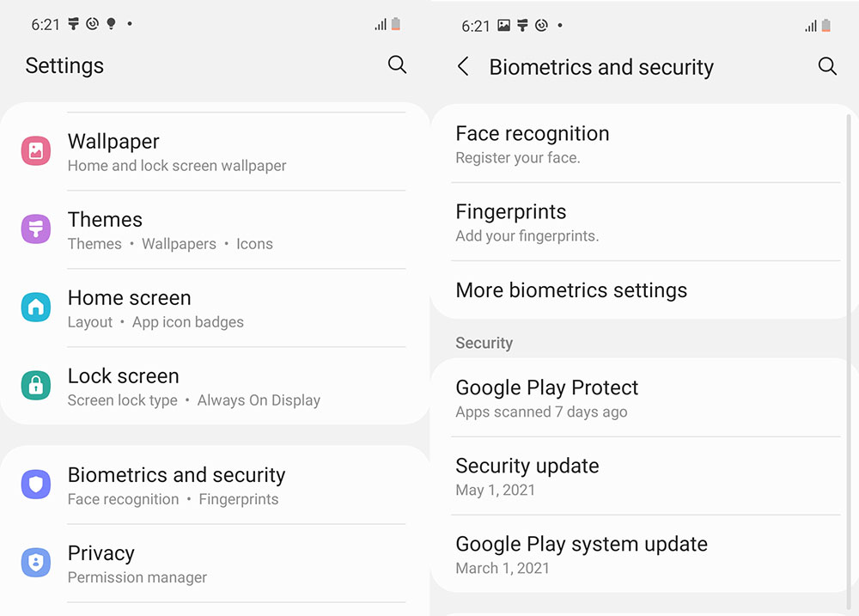
Task: Tap the purple Themes icon
Action: [x=36, y=229]
